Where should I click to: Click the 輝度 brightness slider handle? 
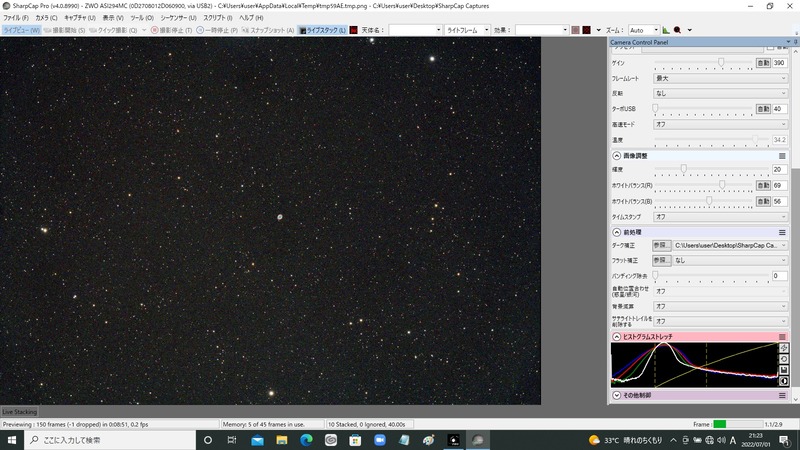684,169
